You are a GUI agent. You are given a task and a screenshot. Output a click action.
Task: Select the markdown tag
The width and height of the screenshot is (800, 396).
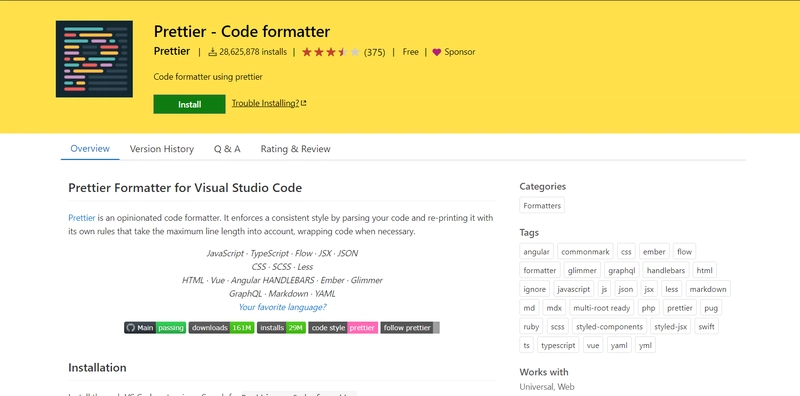708,289
